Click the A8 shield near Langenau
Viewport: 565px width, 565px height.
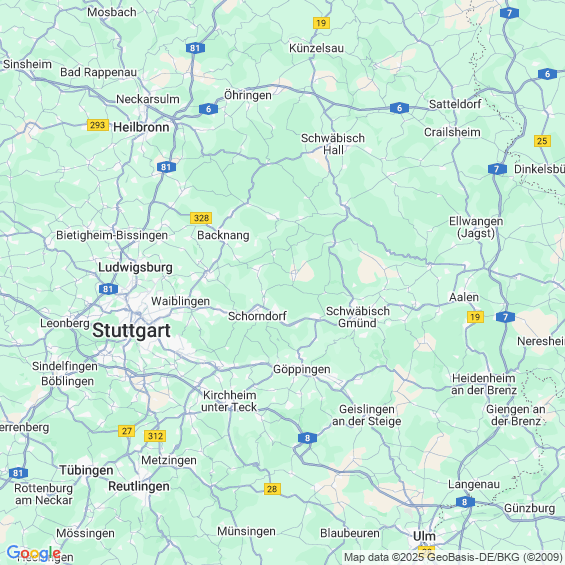(465, 502)
